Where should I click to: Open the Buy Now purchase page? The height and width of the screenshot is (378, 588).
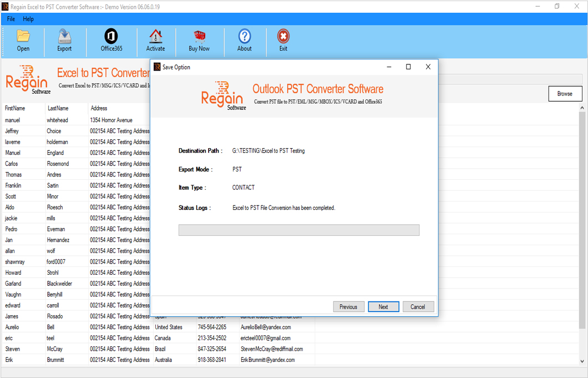[x=199, y=40]
